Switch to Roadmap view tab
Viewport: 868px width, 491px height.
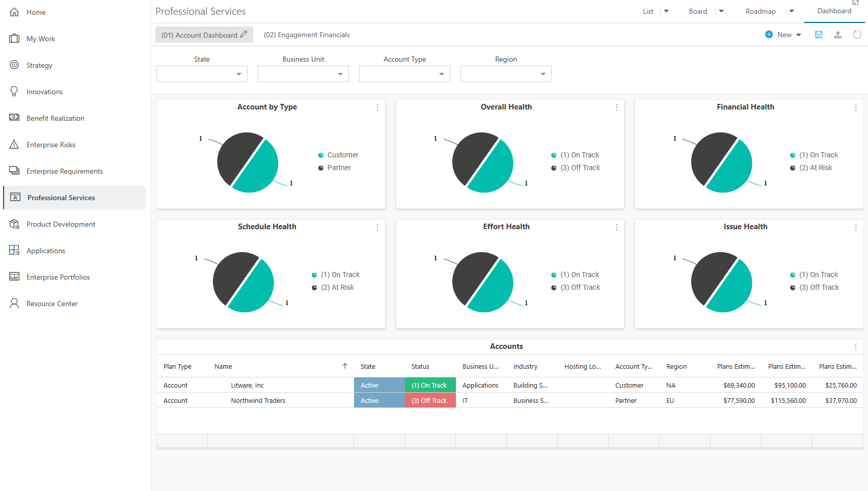click(x=761, y=11)
